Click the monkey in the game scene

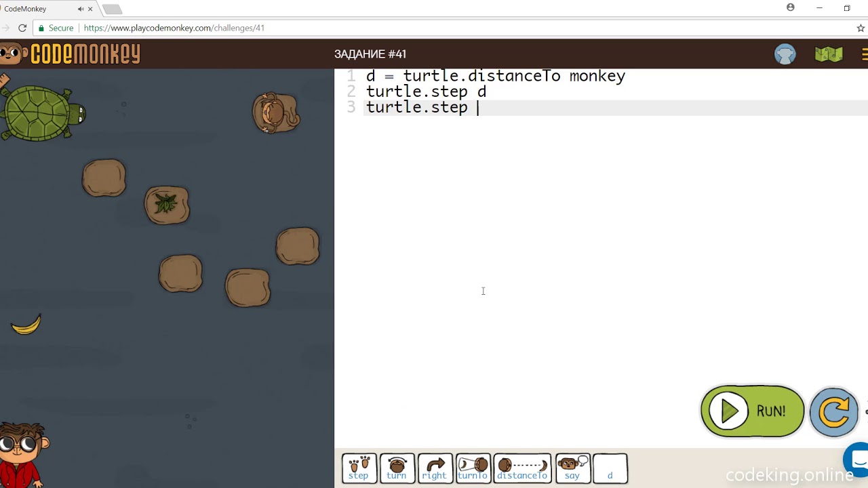pyautogui.click(x=275, y=113)
